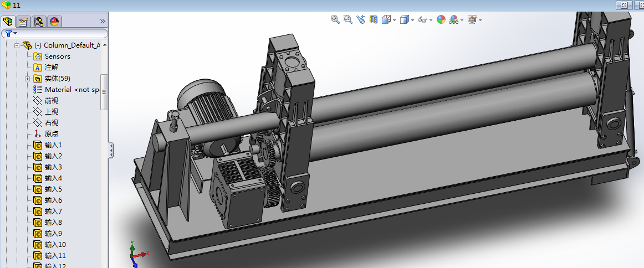Select the 注解 annotations folder
This screenshot has width=644, height=268.
(46, 68)
